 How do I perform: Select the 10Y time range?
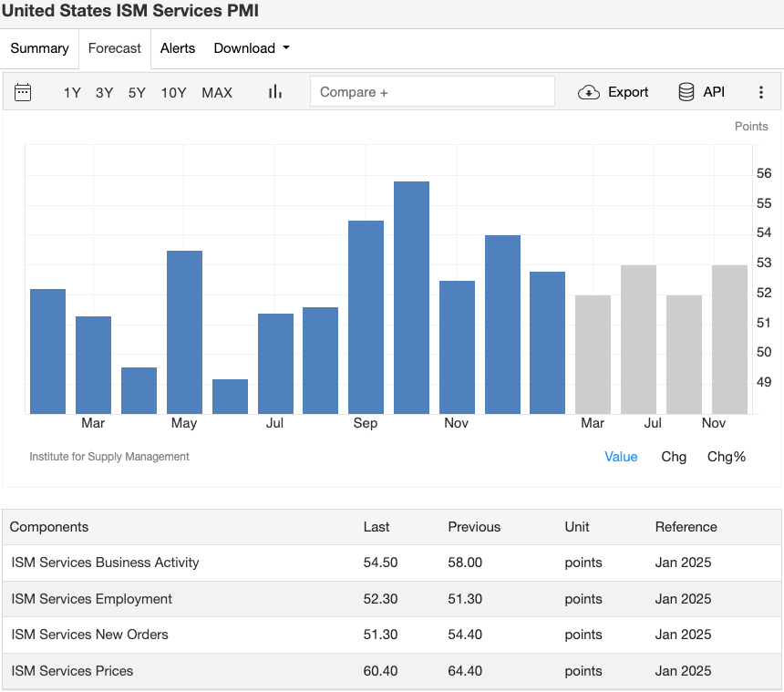(173, 92)
